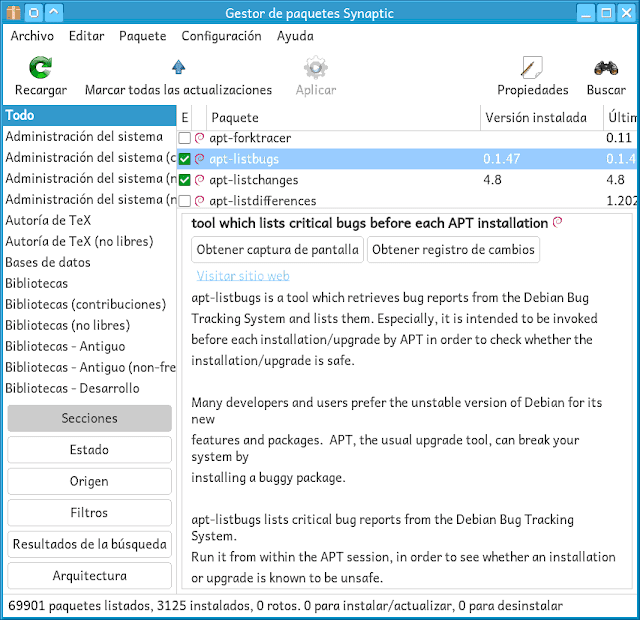The width and height of the screenshot is (640, 620).
Task: Minimize the Synaptic window
Action: (586, 13)
